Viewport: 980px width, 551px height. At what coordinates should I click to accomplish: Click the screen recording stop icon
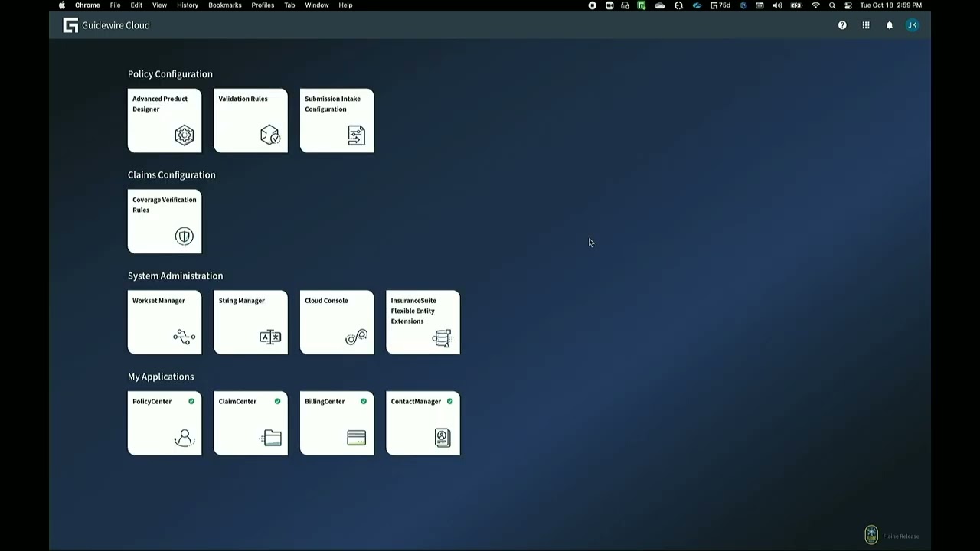[x=592, y=5]
